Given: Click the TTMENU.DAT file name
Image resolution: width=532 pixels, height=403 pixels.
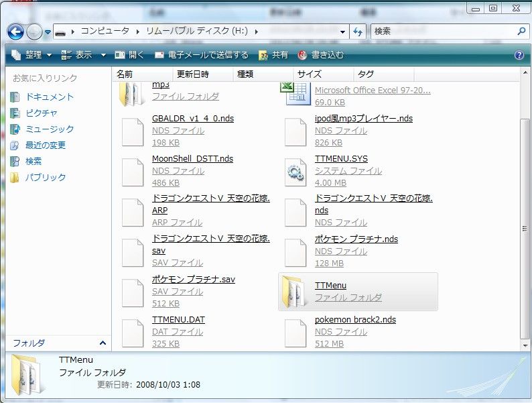Looking at the screenshot, I should tap(178, 320).
